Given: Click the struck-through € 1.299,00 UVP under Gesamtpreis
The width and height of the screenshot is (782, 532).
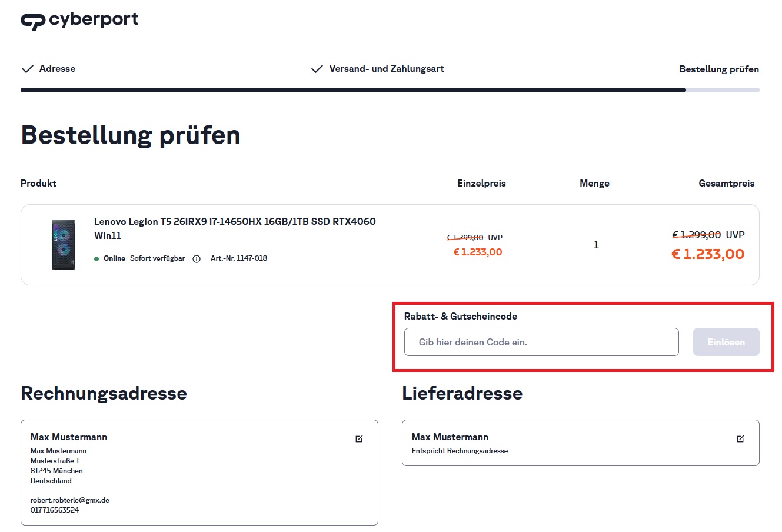Looking at the screenshot, I should point(708,235).
